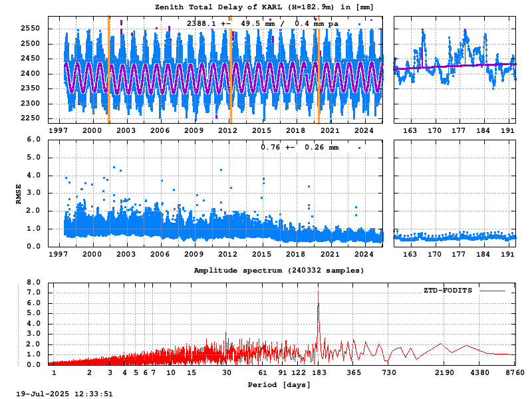Click the timestamp '19-Jul-2025 12:33:51'

65,394
